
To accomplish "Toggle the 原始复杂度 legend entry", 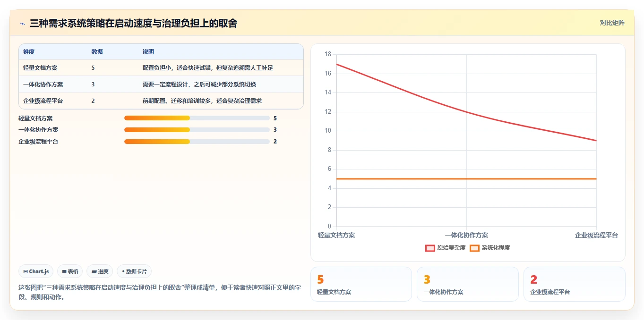I will (446, 248).
